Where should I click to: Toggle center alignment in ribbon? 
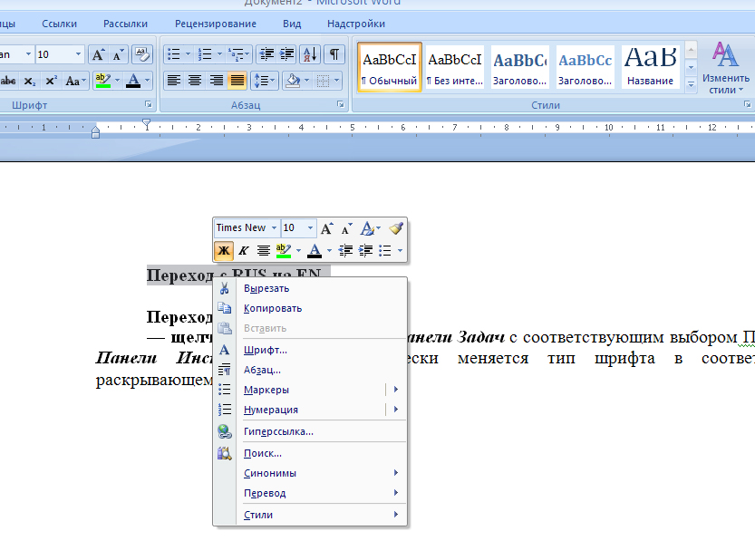tap(195, 81)
